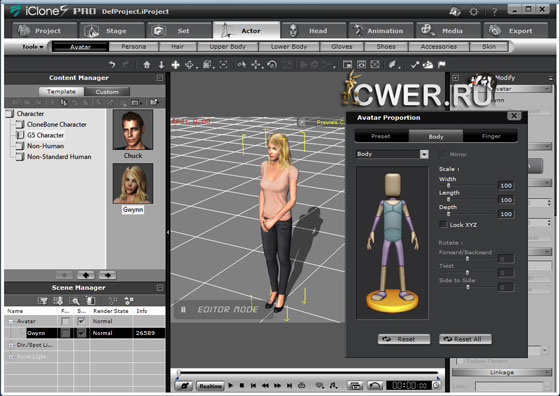The height and width of the screenshot is (396, 560).
Task: Select CloneBone Character in the tree
Action: 57,125
